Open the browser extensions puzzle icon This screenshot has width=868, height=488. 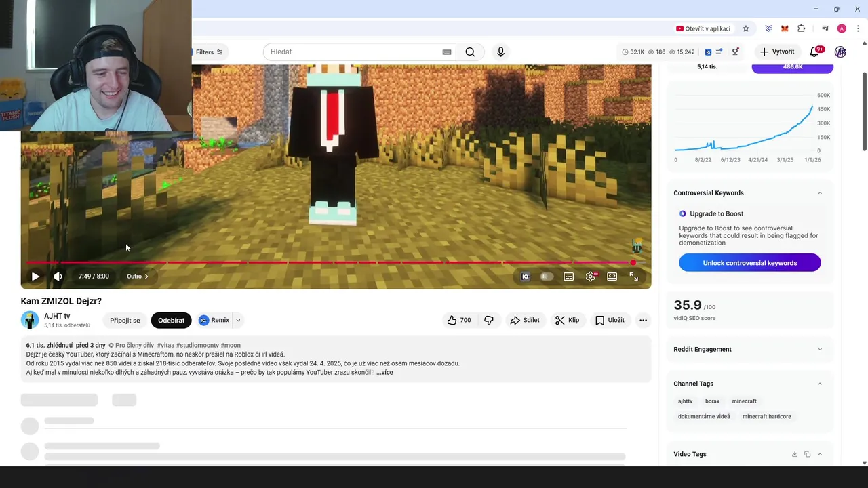coord(802,28)
